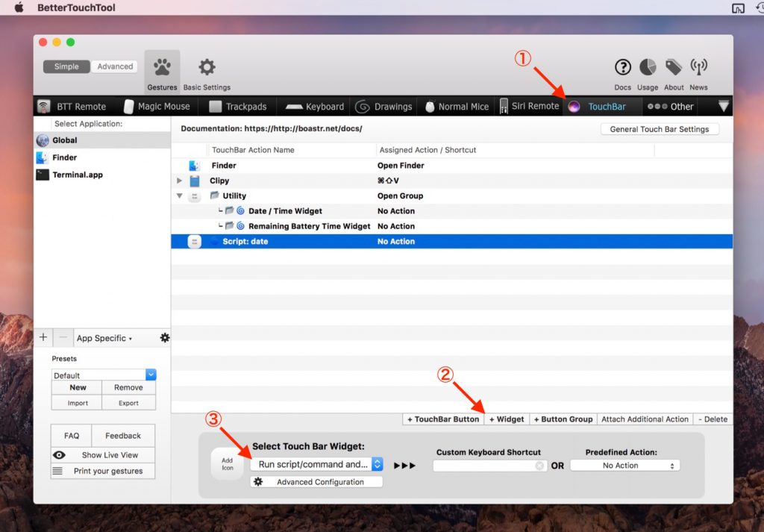
Task: Check News via the antenna icon
Action: [698, 69]
